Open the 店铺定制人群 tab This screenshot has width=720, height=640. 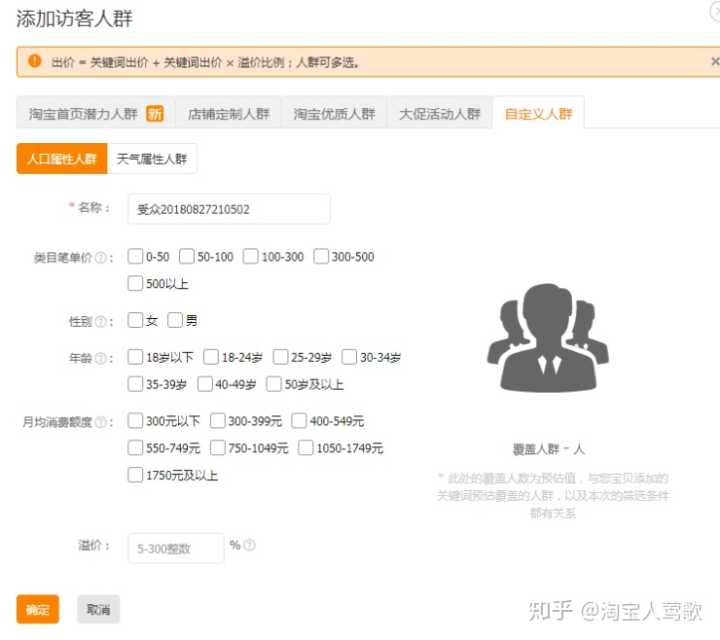click(229, 114)
